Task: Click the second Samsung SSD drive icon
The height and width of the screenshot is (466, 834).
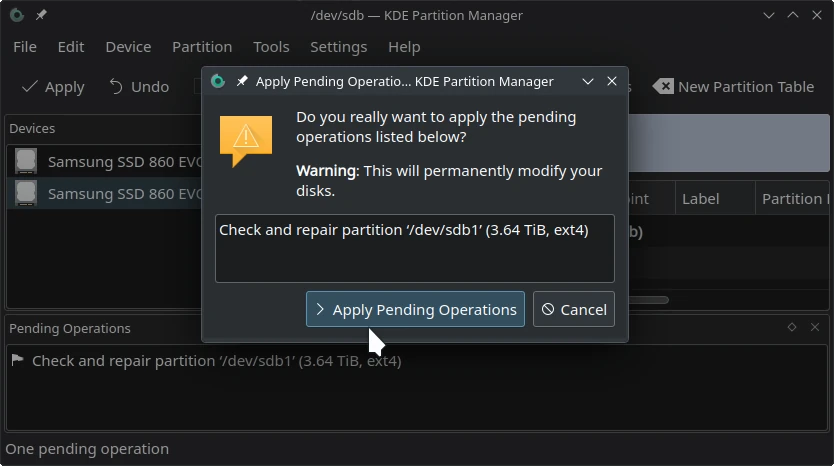Action: [26, 193]
